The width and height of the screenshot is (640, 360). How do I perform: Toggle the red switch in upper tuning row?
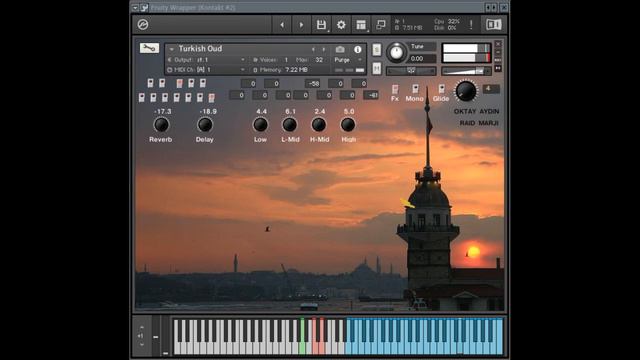point(180,83)
